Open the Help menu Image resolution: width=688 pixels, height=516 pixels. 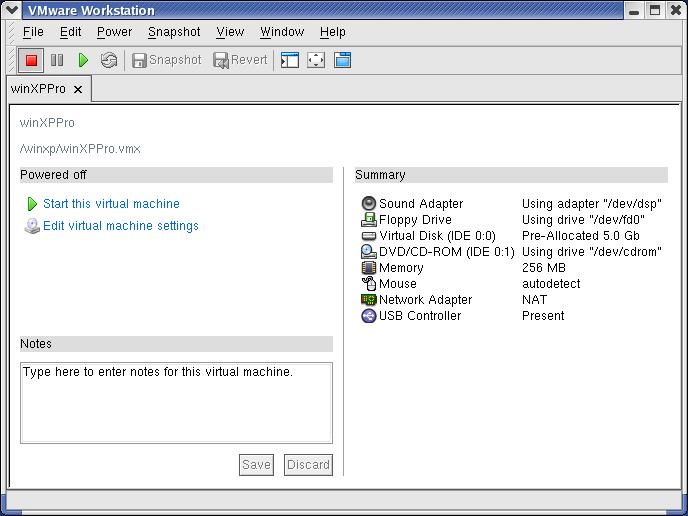332,32
